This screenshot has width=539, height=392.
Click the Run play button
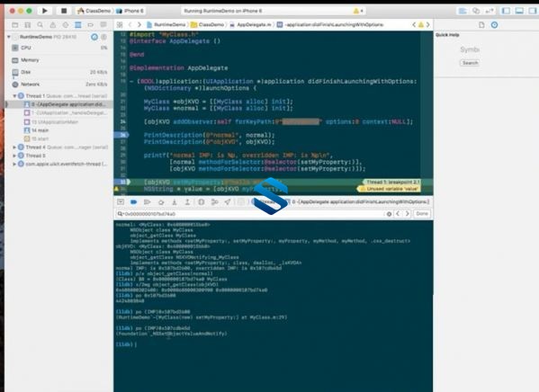coord(45,11)
